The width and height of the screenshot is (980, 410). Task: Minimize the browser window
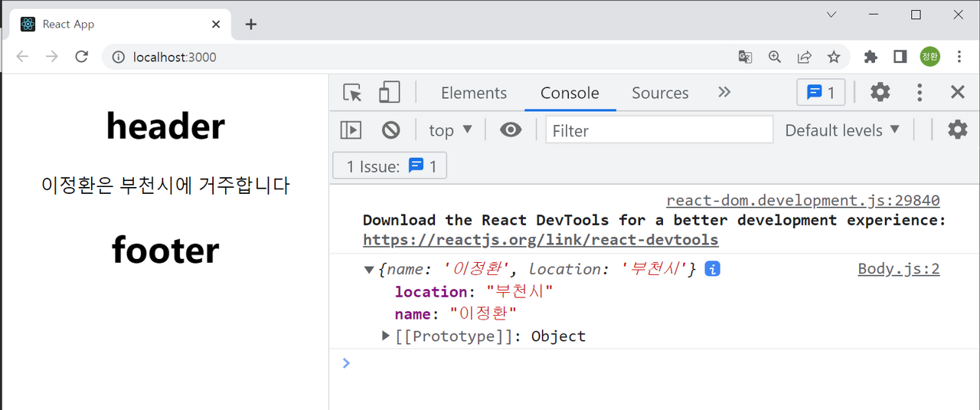874,15
